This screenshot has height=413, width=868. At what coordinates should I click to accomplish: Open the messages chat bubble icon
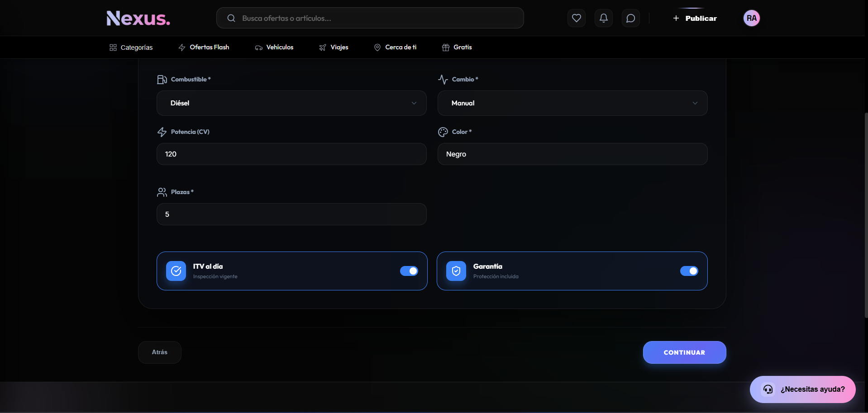[630, 18]
